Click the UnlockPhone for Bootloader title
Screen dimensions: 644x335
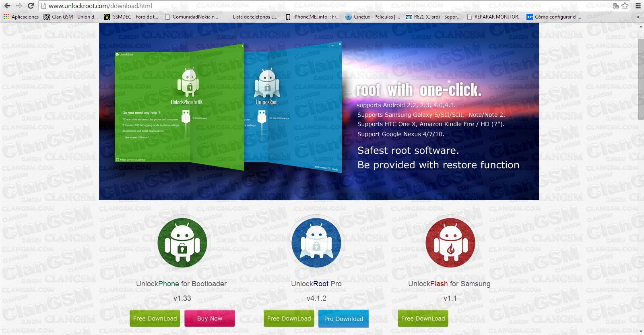click(182, 284)
